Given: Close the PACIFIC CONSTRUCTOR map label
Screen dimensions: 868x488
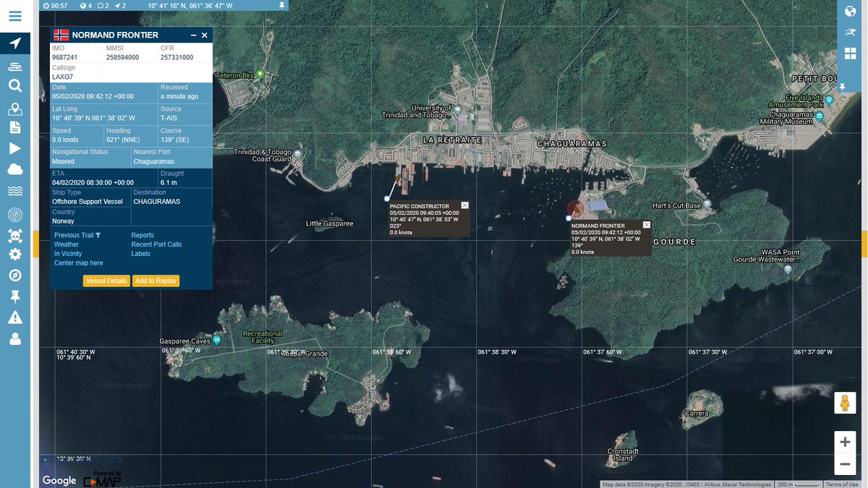Looking at the screenshot, I should coord(465,205).
